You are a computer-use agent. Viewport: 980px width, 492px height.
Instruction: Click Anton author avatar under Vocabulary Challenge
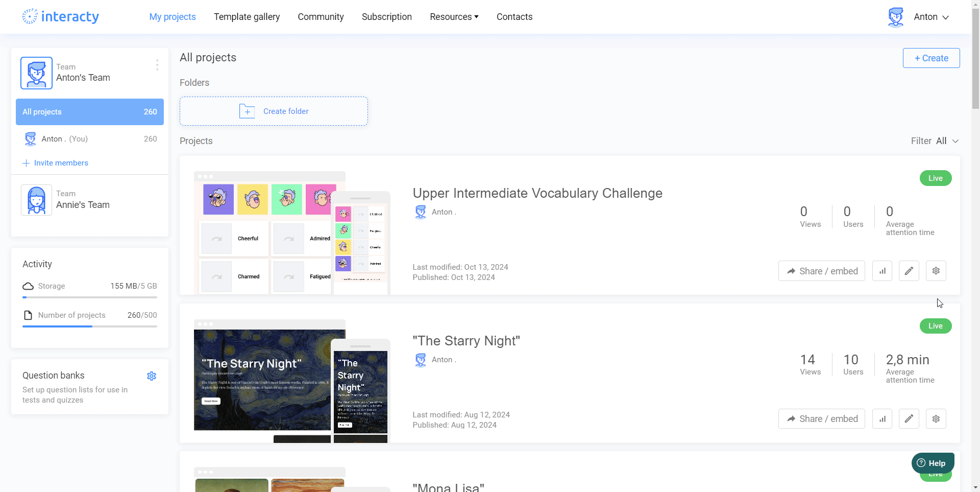coord(421,212)
